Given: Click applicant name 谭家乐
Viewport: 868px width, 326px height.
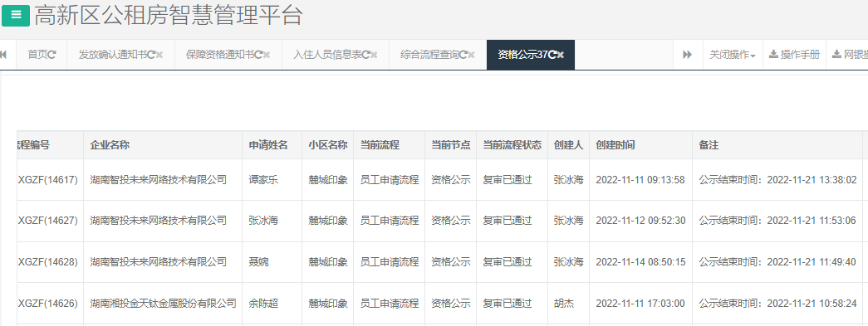Looking at the screenshot, I should pos(263,179).
